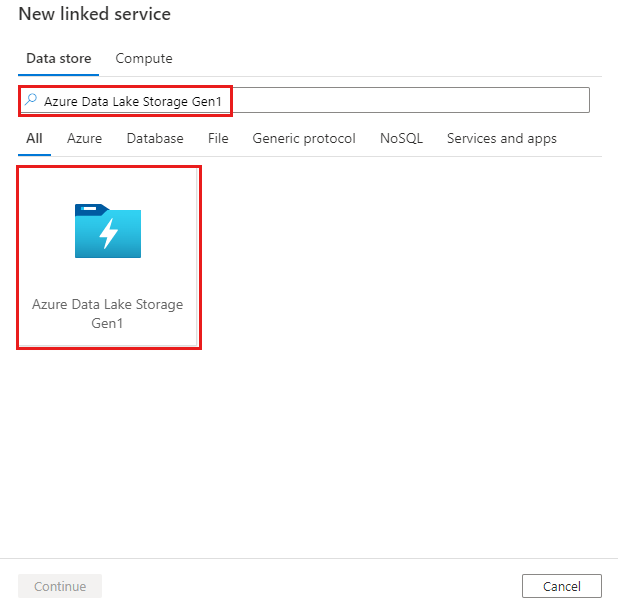618x605 pixels.
Task: Switch to the NoSQL category
Action: (x=401, y=139)
